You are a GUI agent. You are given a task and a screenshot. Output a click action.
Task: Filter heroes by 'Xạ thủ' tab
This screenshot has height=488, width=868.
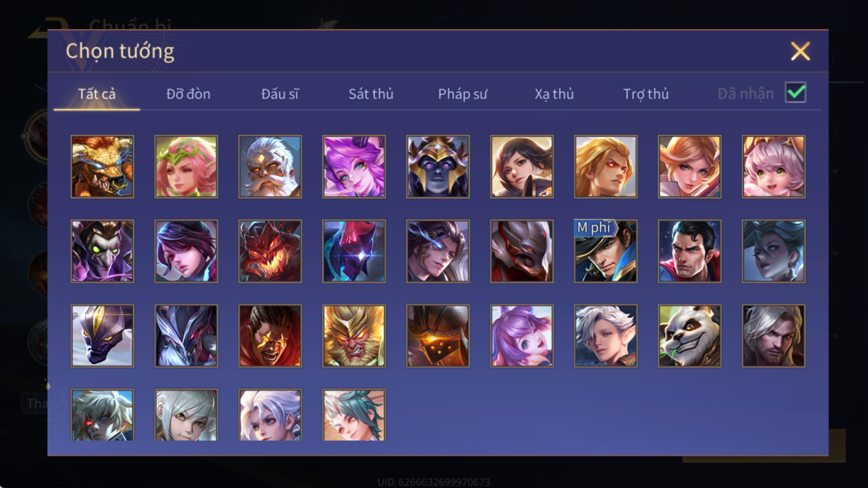554,94
